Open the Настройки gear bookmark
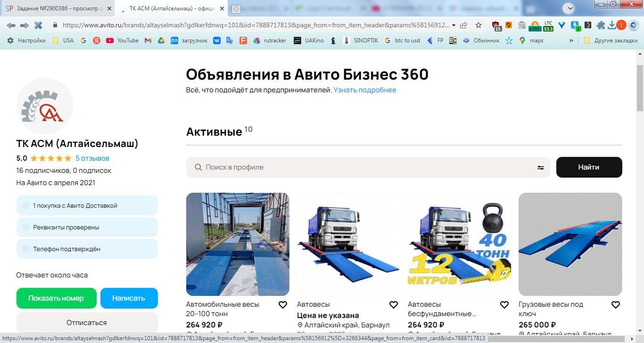 pos(26,41)
